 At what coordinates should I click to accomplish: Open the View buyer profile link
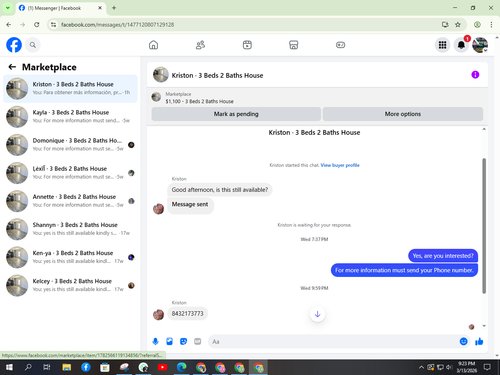click(340, 165)
